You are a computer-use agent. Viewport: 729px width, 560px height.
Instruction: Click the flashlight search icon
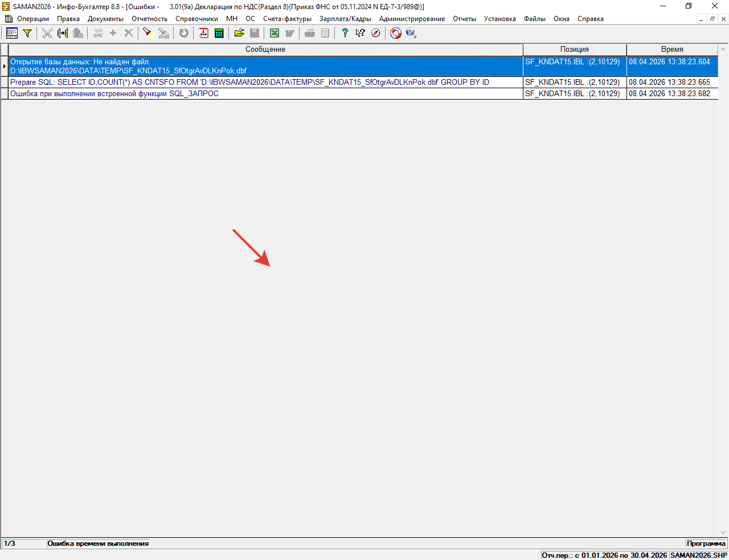[x=147, y=33]
